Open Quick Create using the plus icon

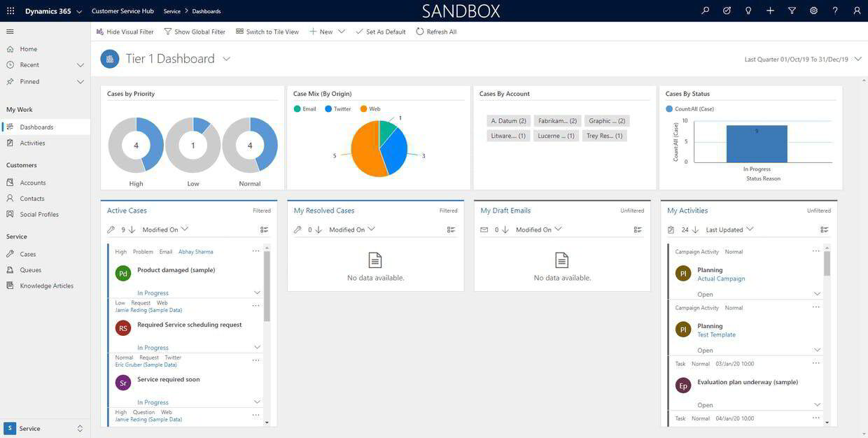point(770,10)
